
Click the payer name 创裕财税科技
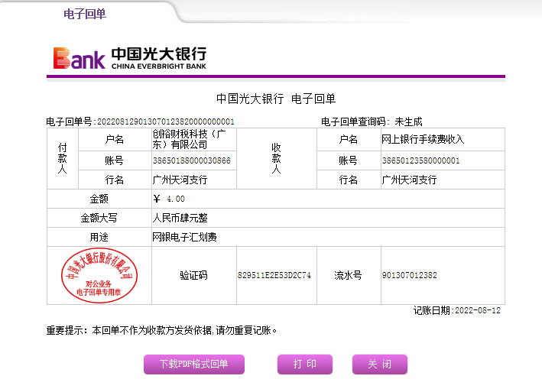coord(193,139)
